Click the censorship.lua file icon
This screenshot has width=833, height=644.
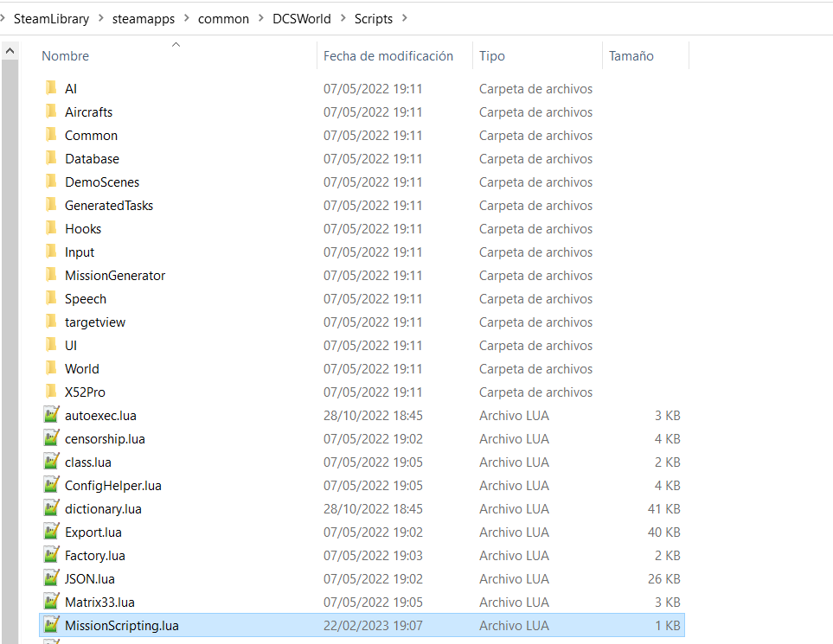pos(51,438)
